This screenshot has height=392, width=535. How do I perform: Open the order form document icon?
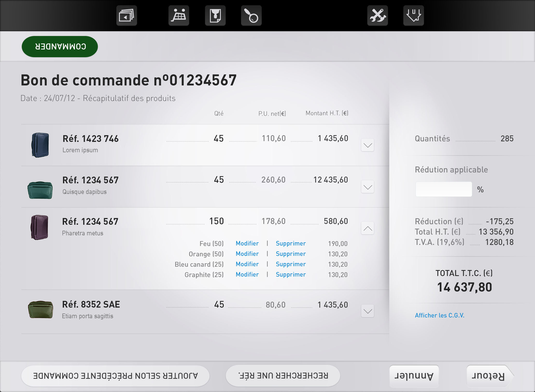click(x=215, y=16)
